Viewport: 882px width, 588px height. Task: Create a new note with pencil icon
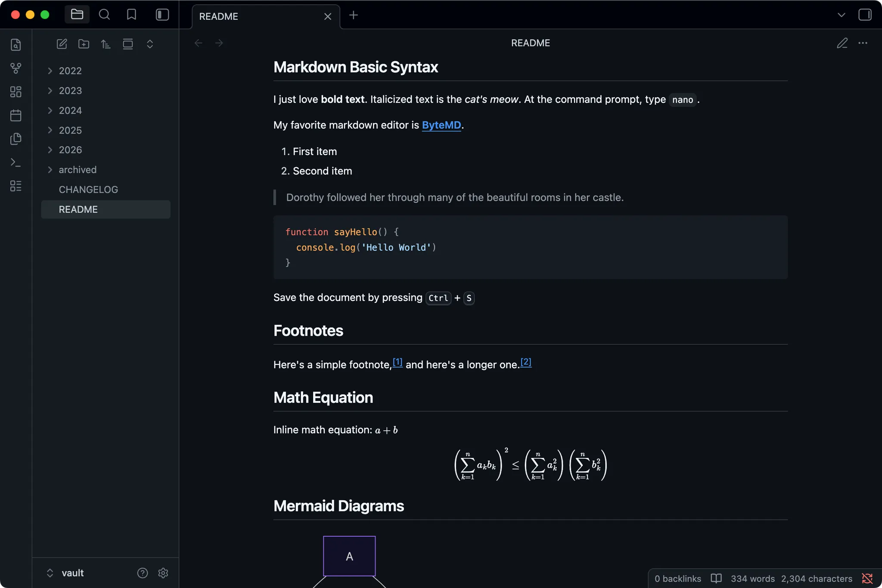click(x=62, y=44)
